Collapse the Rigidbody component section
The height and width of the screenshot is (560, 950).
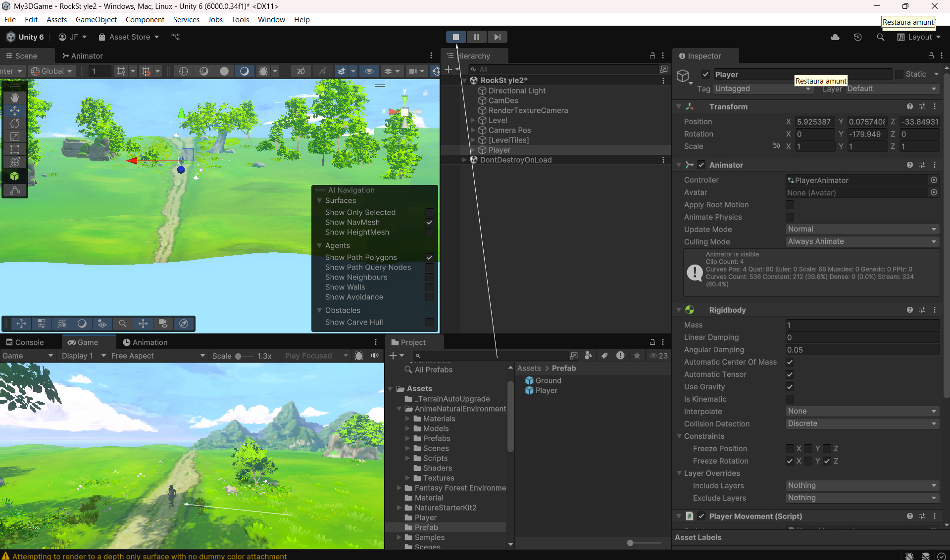(679, 310)
